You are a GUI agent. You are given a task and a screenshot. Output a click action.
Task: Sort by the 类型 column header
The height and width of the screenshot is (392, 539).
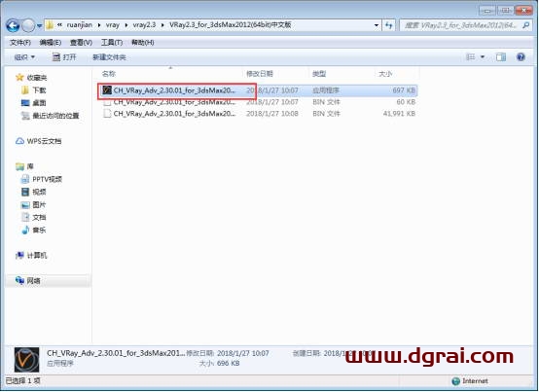pyautogui.click(x=319, y=74)
